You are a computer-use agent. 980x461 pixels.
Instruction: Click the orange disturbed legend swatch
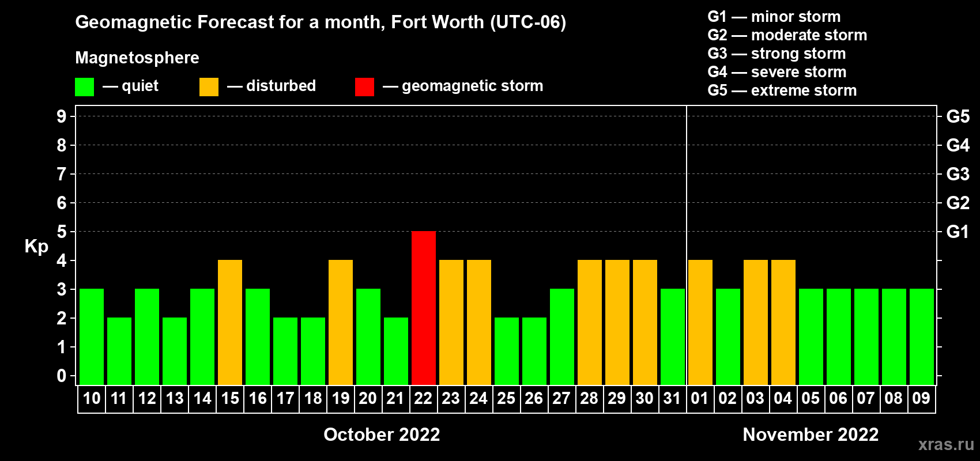click(209, 87)
